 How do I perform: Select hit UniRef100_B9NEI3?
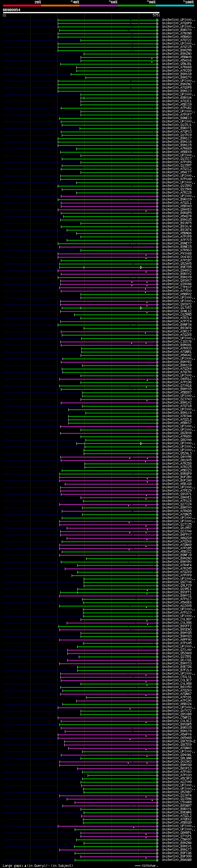coord(177,118)
